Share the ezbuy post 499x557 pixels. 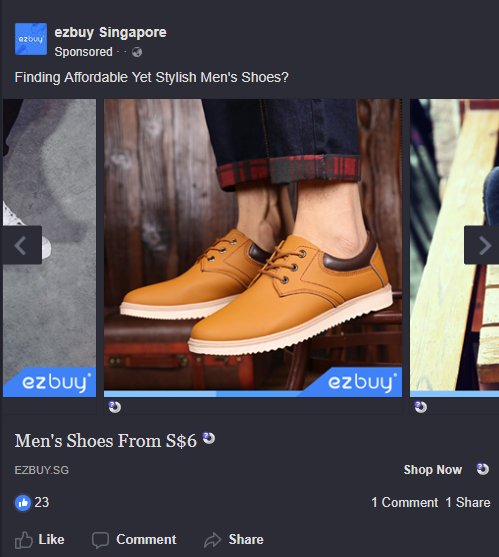tap(234, 540)
